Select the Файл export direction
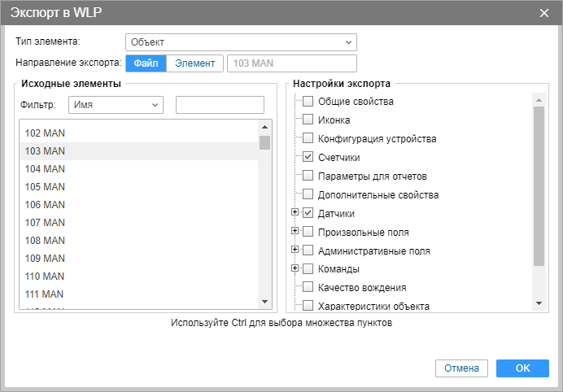 point(146,63)
